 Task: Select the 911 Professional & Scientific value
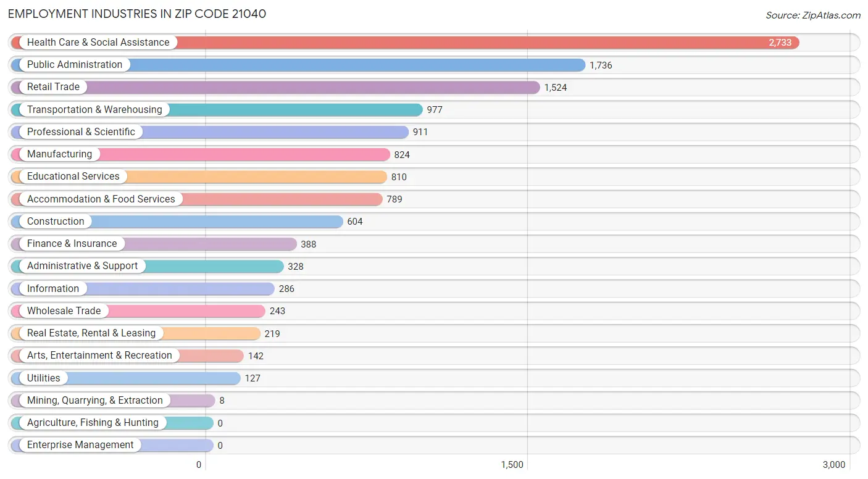coord(420,132)
